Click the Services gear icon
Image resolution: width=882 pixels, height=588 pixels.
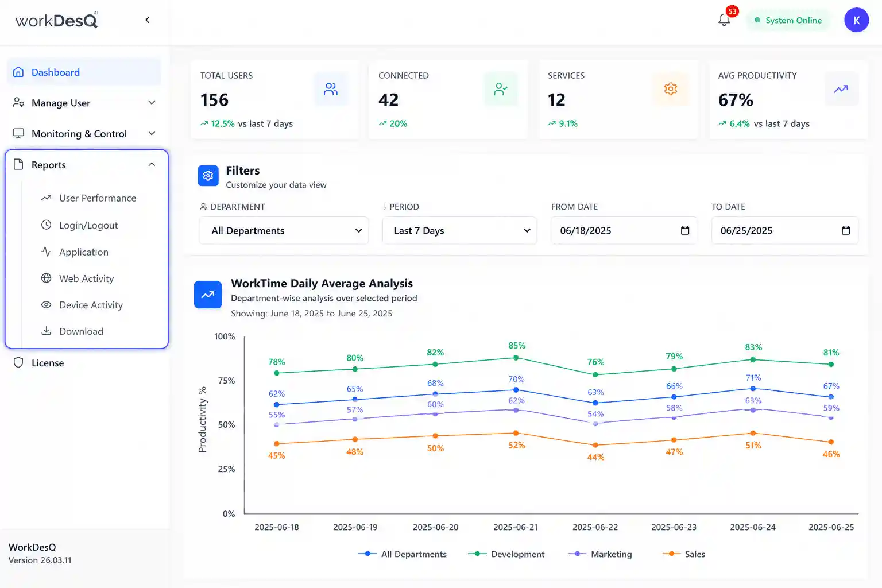tap(670, 89)
